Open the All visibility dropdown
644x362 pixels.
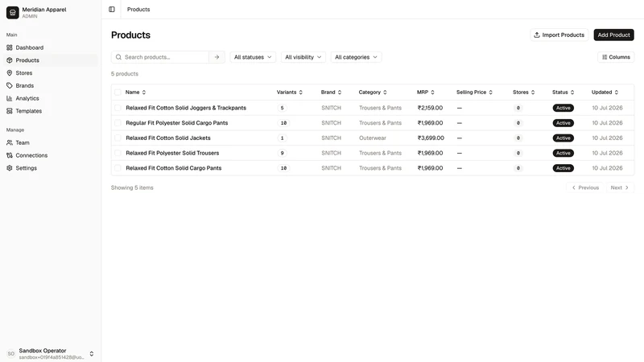pos(303,57)
